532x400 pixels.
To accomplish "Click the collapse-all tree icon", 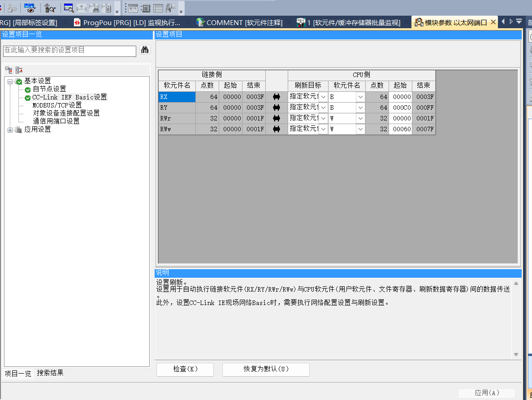I will (19, 70).
